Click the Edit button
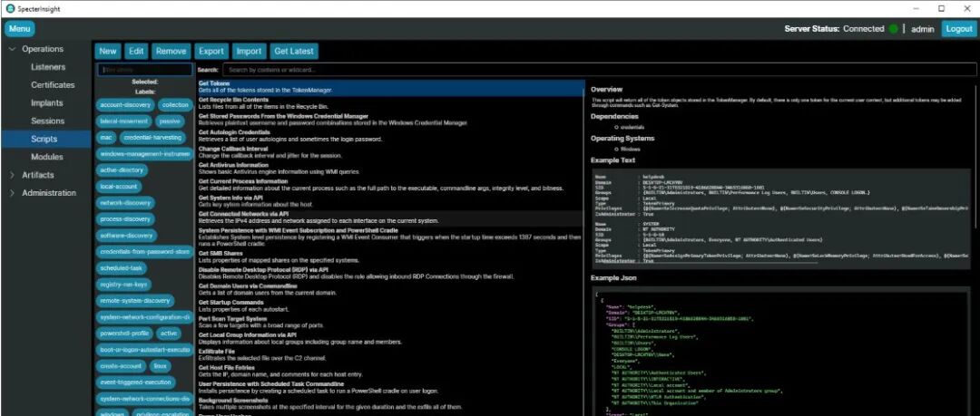Viewport: 980px width, 416px height. (136, 52)
